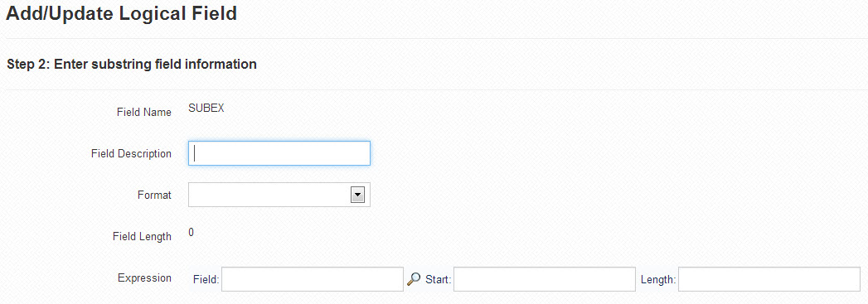Click the Field Description label
This screenshot has width=868, height=304.
[131, 154]
